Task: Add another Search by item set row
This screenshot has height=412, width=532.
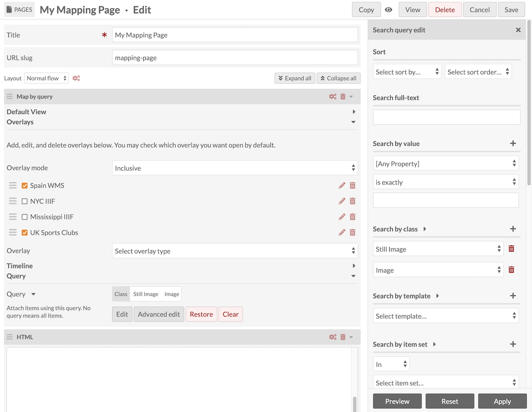Action: pos(513,344)
